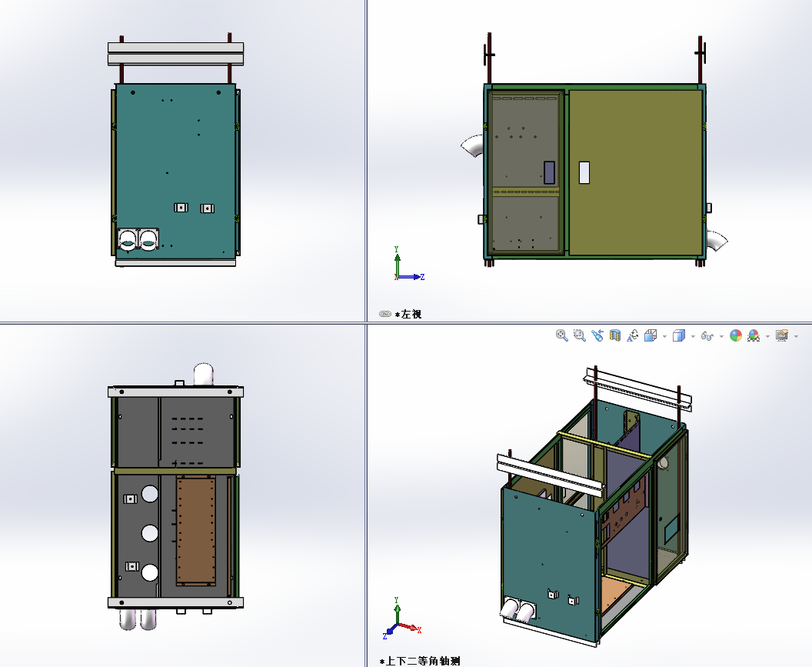812x667 pixels.
Task: Select the white handle on the olive door
Action: [x=584, y=172]
